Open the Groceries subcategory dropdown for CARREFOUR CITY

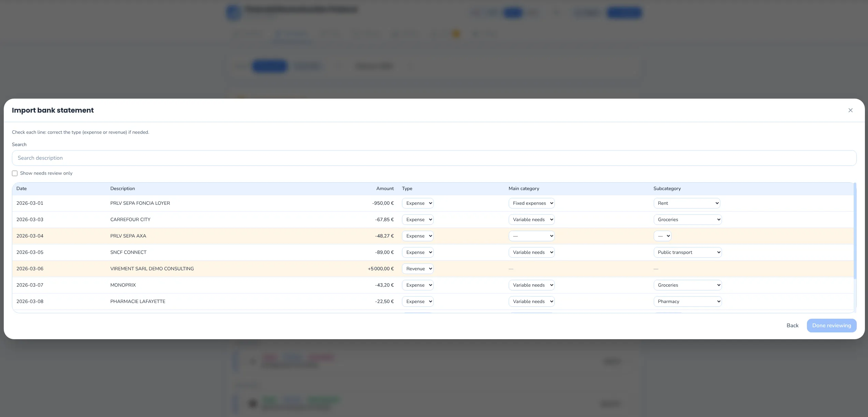tap(687, 219)
